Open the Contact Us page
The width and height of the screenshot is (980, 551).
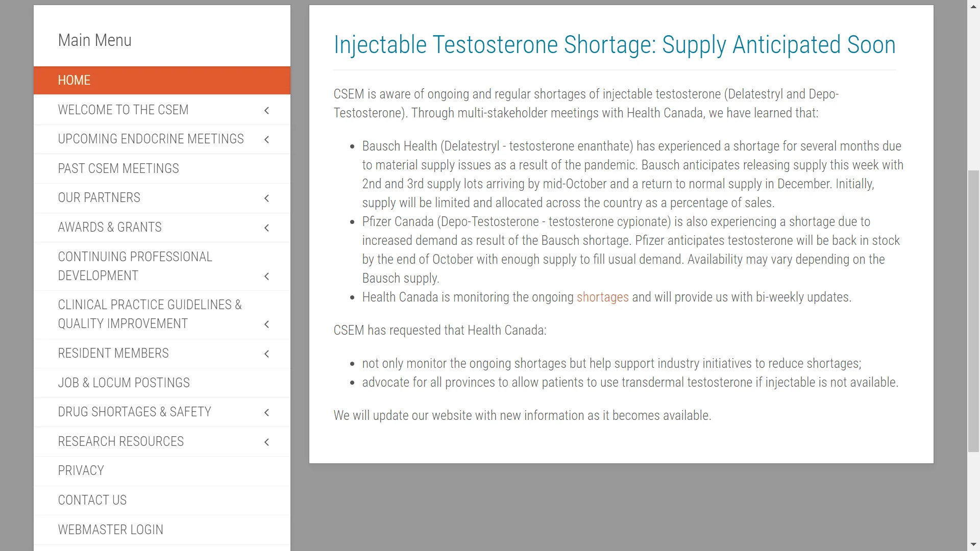click(x=162, y=500)
